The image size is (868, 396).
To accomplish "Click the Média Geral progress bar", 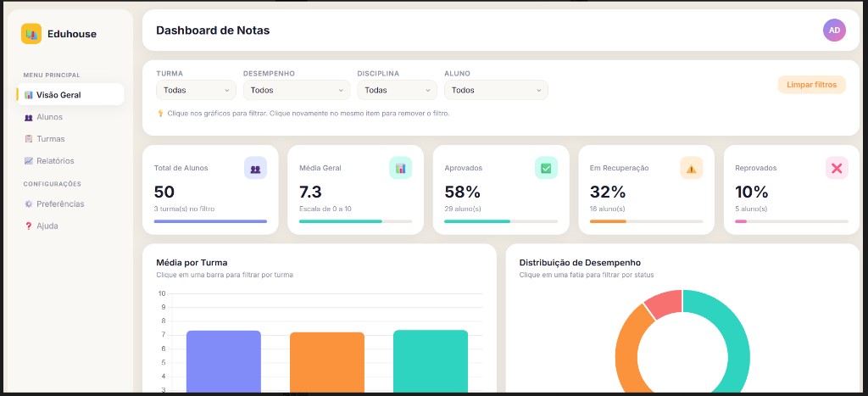I will tap(355, 221).
